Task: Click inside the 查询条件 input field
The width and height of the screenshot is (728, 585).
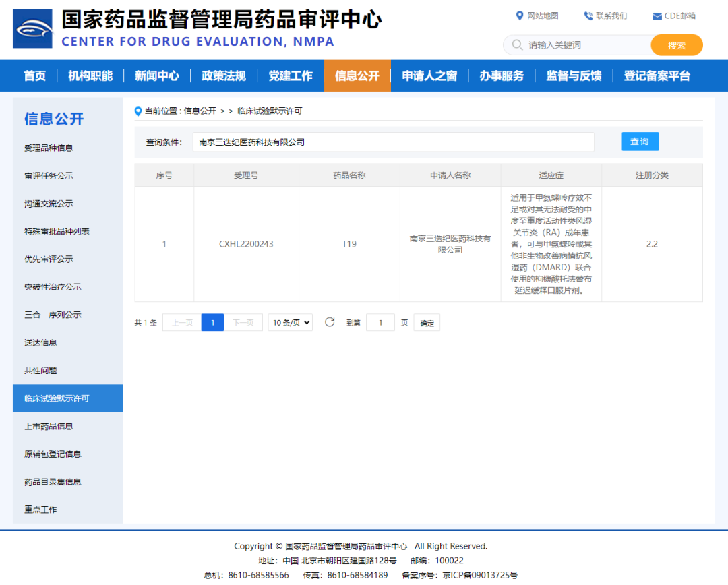Action: (x=393, y=142)
